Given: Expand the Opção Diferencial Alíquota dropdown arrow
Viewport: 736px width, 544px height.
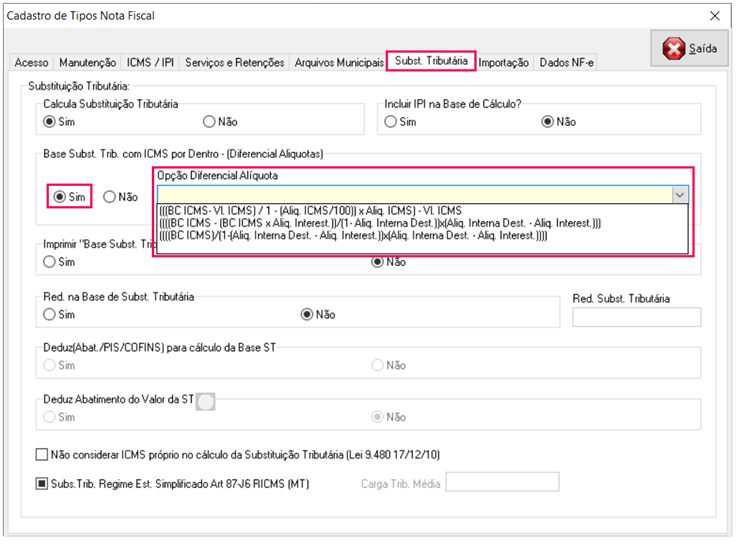Looking at the screenshot, I should point(680,195).
